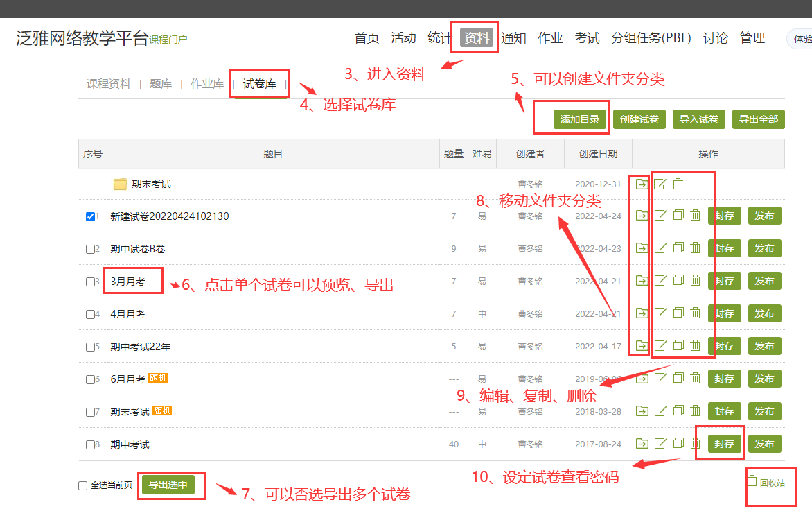Open 通知 in top navigation
The image size is (812, 518).
coord(513,38)
